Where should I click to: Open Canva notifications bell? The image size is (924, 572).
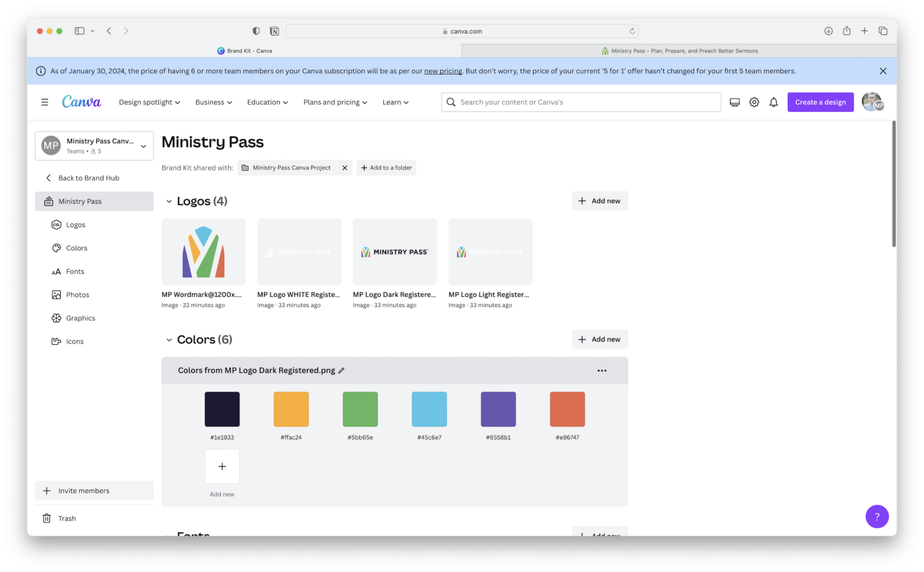coord(774,102)
